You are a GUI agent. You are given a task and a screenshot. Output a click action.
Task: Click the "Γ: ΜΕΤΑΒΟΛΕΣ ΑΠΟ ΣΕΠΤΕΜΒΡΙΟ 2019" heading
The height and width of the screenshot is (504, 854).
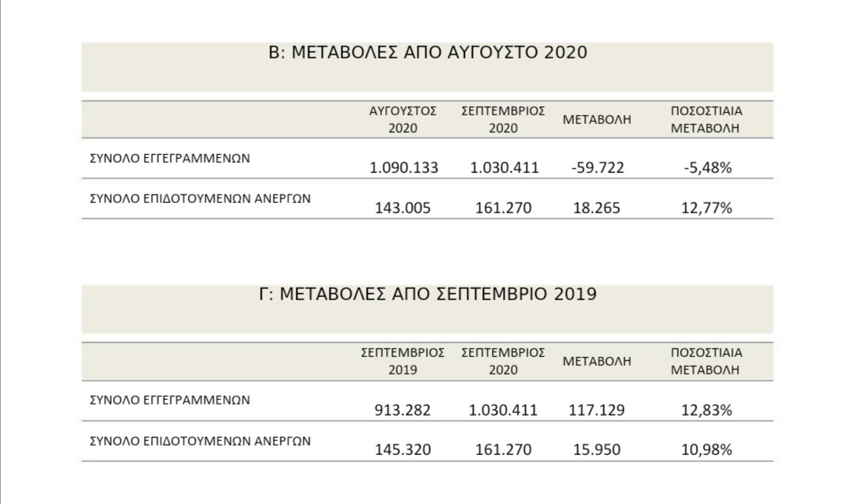coord(428,295)
